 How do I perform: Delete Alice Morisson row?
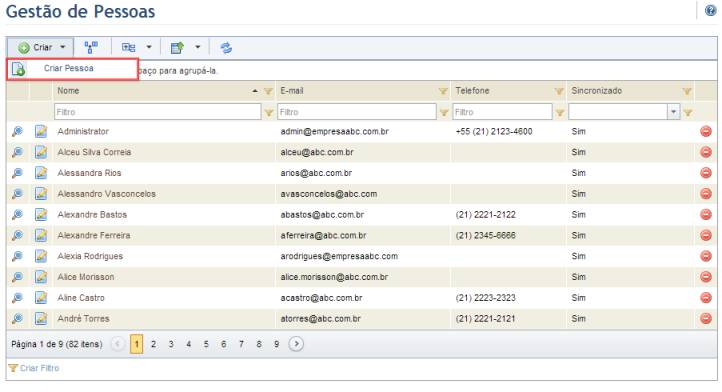pos(706,277)
